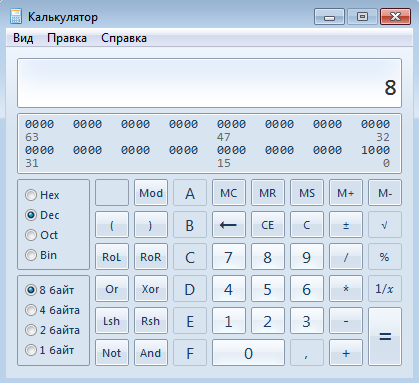This screenshot has width=419, height=383.
Task: Pick the 1 байт radio button
Action: pos(49,350)
